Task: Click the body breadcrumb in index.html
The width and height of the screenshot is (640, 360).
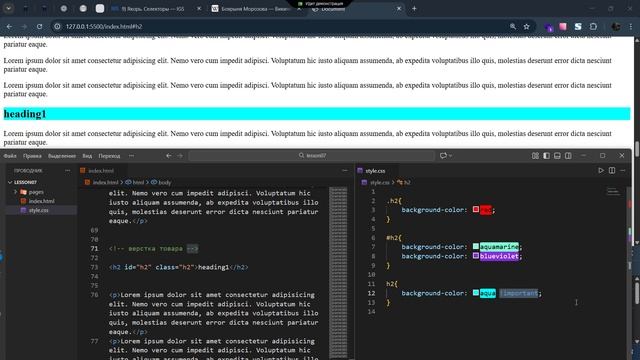Action: pyautogui.click(x=164, y=182)
